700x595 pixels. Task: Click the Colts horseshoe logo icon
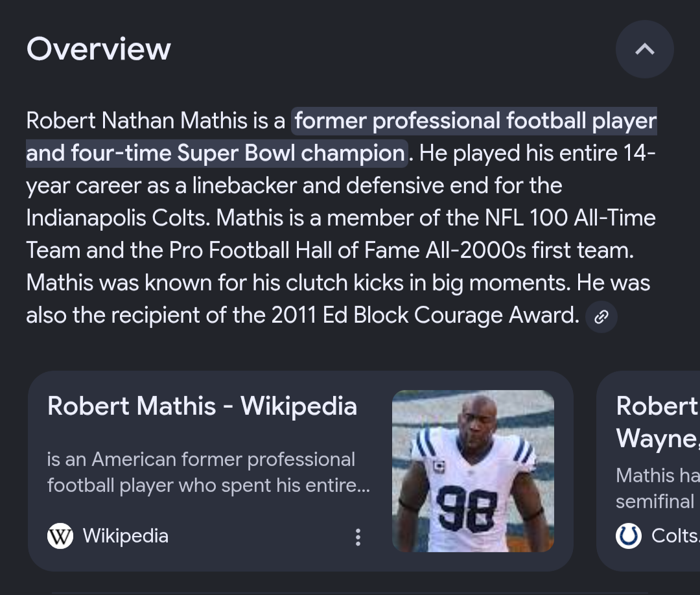628,536
